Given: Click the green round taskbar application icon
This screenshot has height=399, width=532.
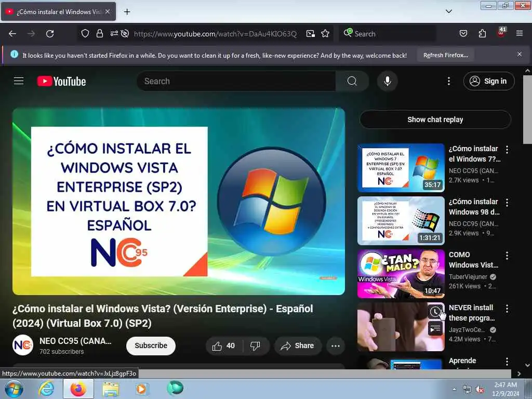Looking at the screenshot, I should [175, 388].
